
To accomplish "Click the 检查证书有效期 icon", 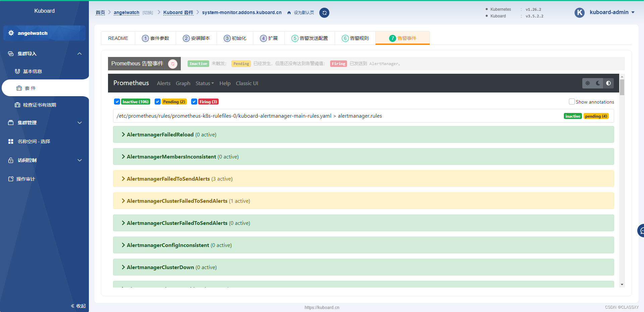I will tap(17, 105).
